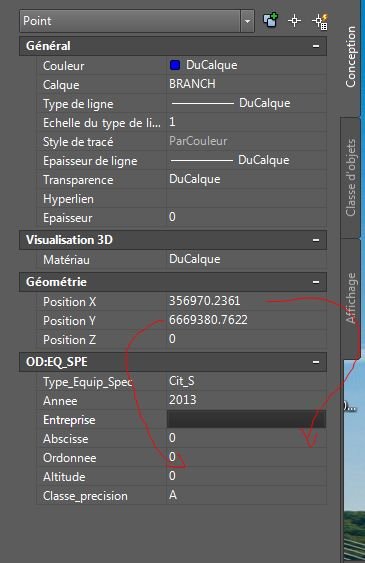Switch to the Conception tab

(350, 57)
